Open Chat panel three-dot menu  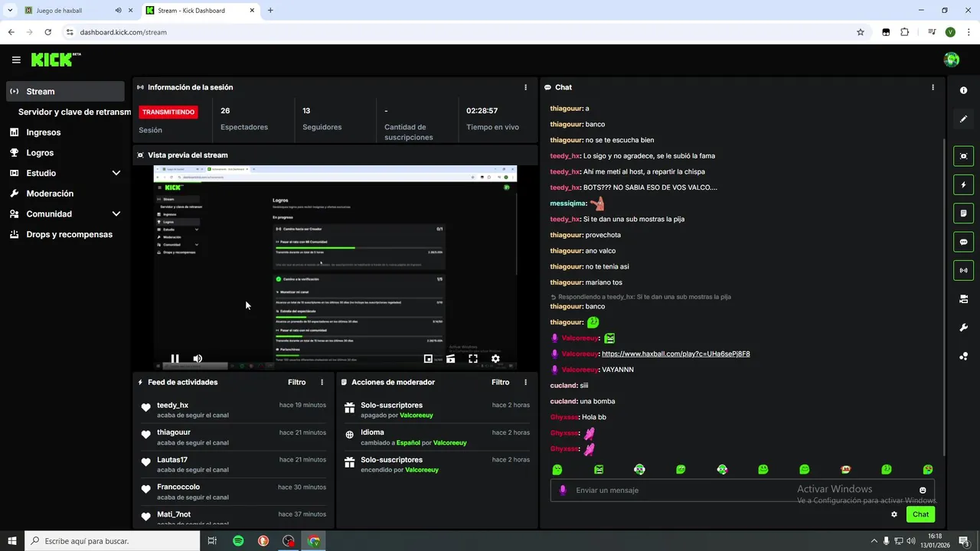tap(933, 87)
